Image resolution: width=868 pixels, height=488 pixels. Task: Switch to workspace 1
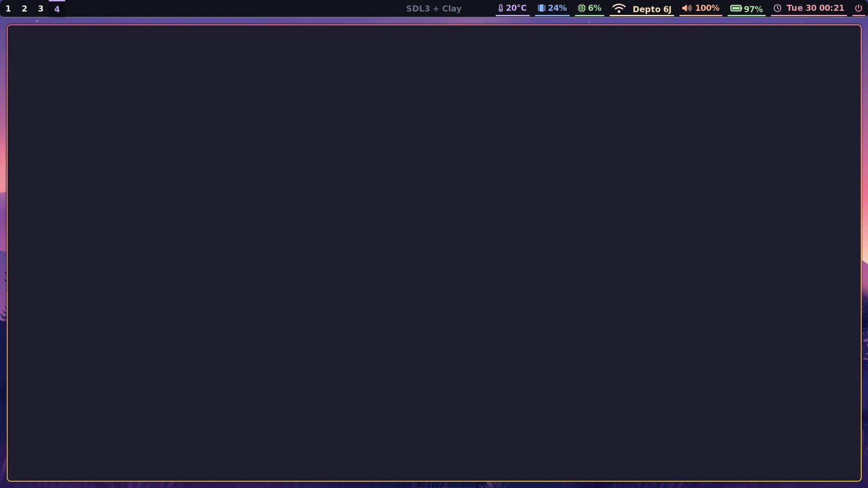8,8
